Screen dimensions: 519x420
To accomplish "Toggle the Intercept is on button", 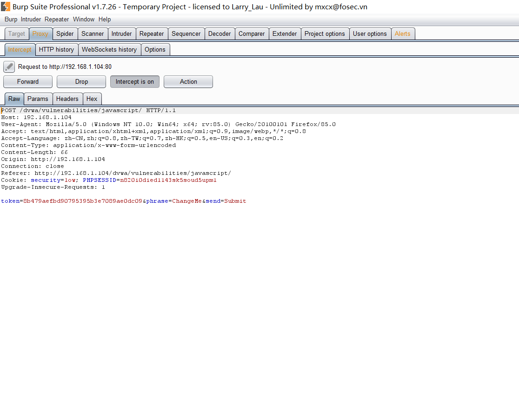I will 134,81.
